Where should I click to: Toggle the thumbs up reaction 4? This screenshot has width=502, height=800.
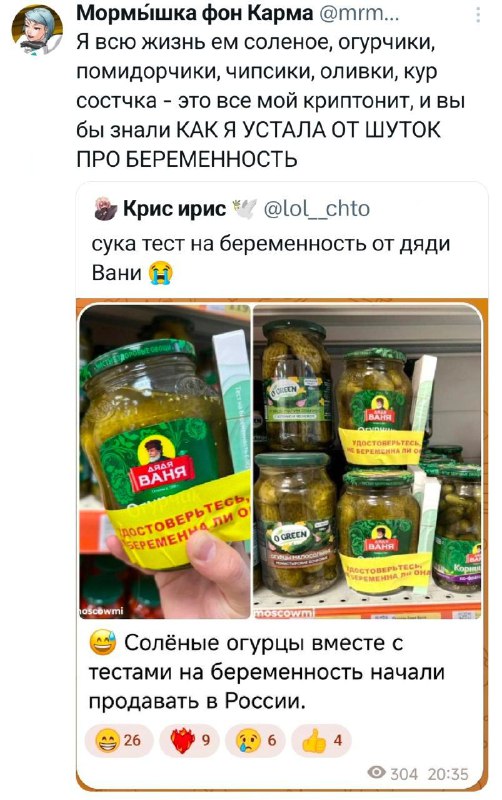(321, 740)
